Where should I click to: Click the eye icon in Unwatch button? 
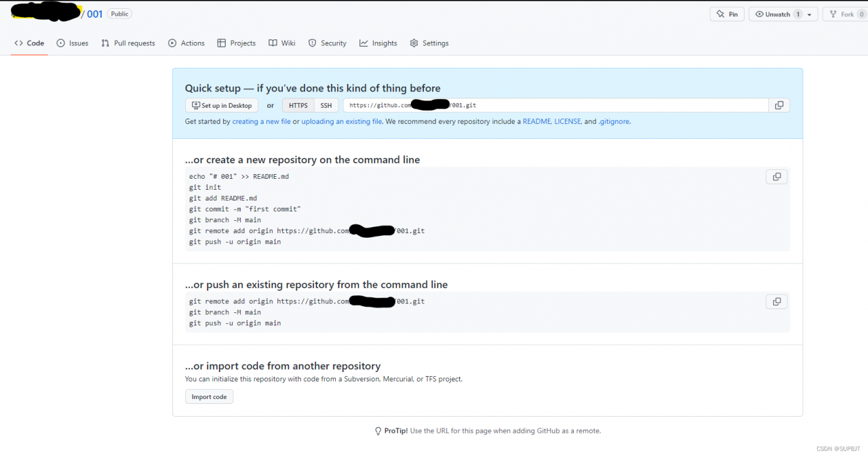[x=759, y=14]
